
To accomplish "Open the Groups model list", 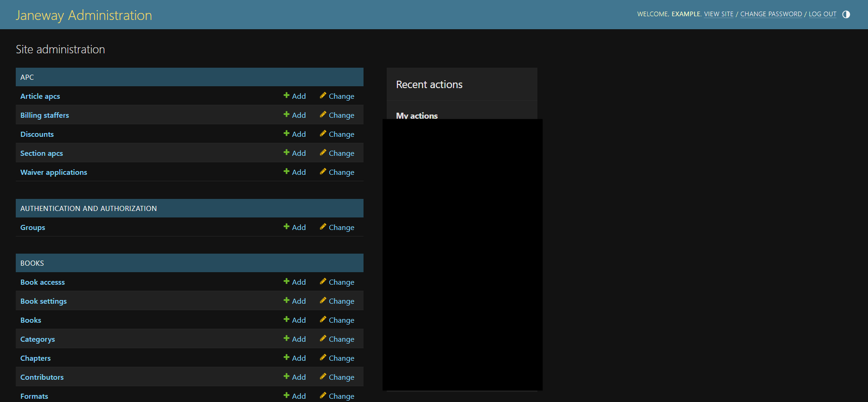I will click(32, 227).
